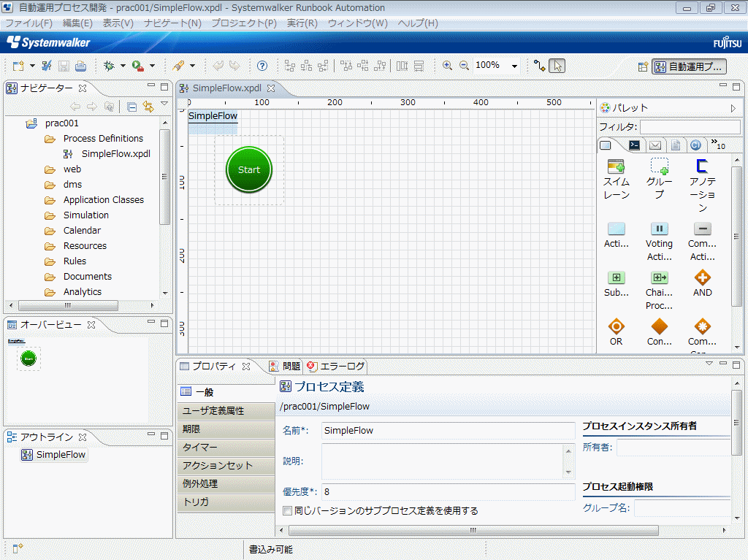Check 同じバージョンのサブプロセス定義を使用する checkbox

pyautogui.click(x=287, y=511)
